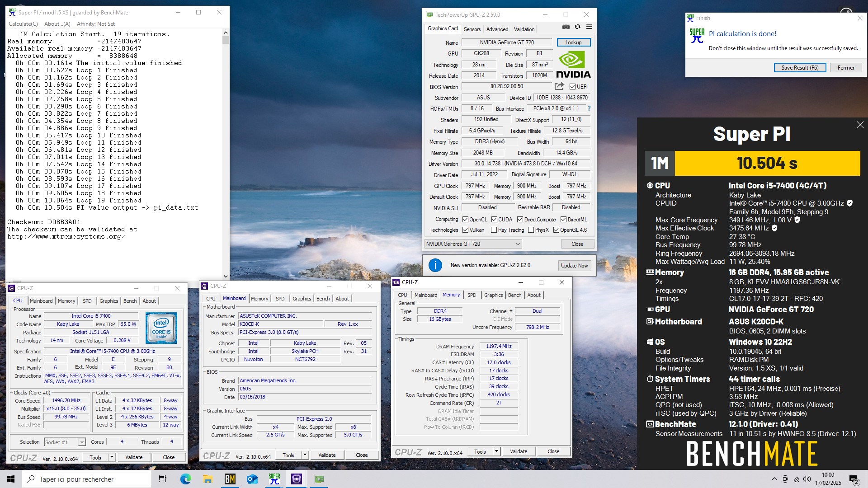Click the volume icon in system tray
The height and width of the screenshot is (488, 868).
807,479
